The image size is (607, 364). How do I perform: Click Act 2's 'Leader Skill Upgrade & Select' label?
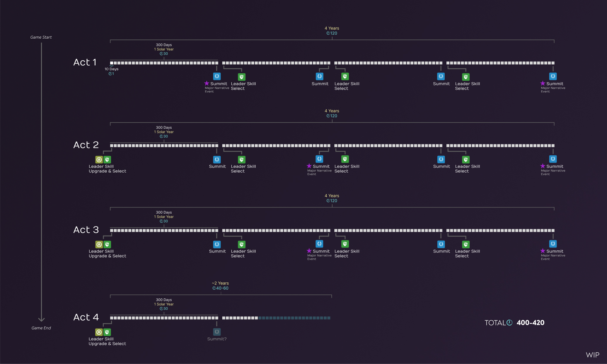click(x=107, y=169)
